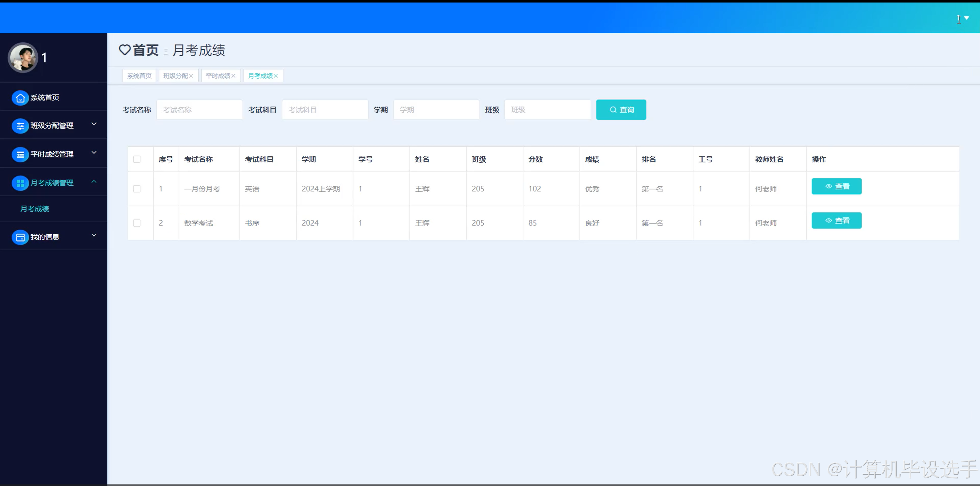This screenshot has height=486, width=980.
Task: Click the list icon beside 平时成绩管理
Action: [x=20, y=154]
